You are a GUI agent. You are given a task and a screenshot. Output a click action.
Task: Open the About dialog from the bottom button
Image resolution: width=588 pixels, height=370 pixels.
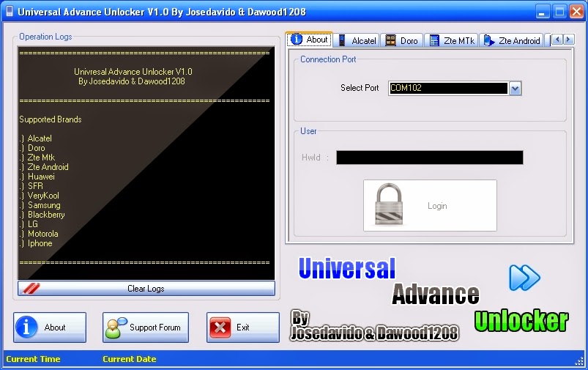pos(50,328)
